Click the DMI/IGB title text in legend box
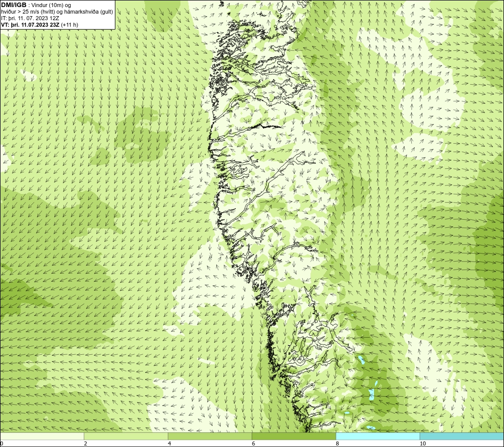 click(x=14, y=5)
